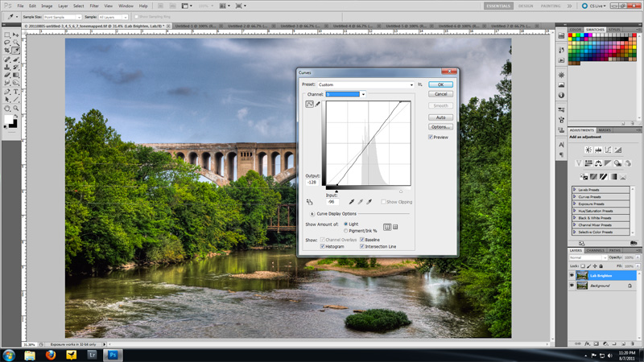Open Firefox from the Windows taskbar
Viewport: 644px width, 362px height.
pos(51,354)
